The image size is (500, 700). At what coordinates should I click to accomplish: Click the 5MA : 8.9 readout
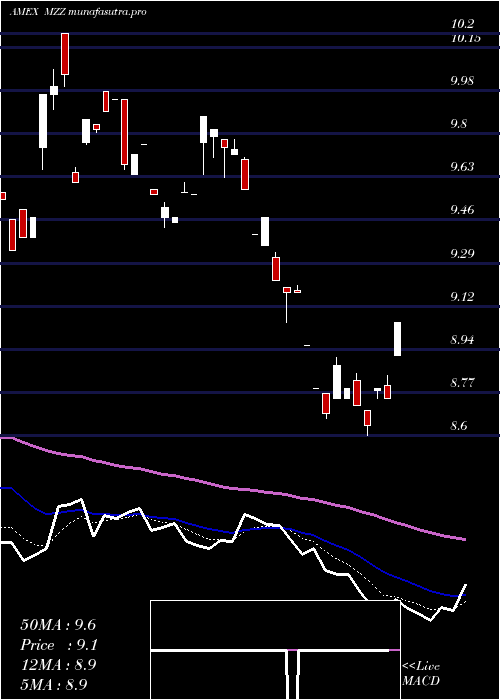pos(54,684)
